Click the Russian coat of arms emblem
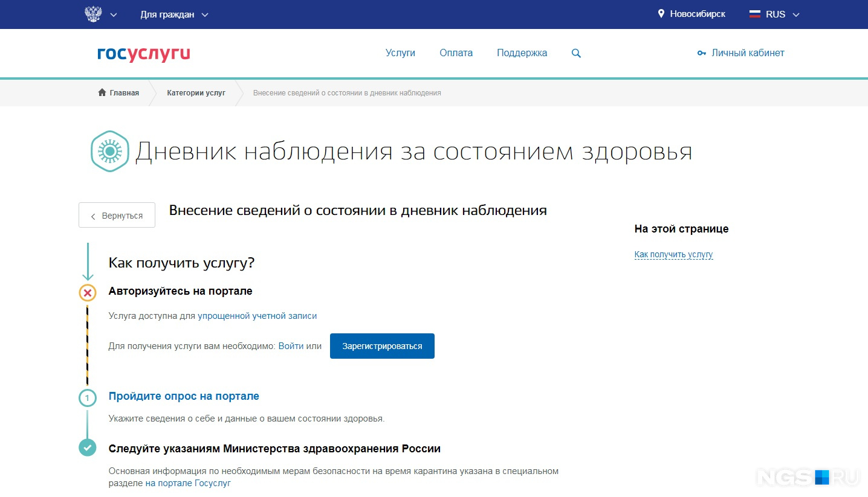The width and height of the screenshot is (868, 497). coord(93,14)
